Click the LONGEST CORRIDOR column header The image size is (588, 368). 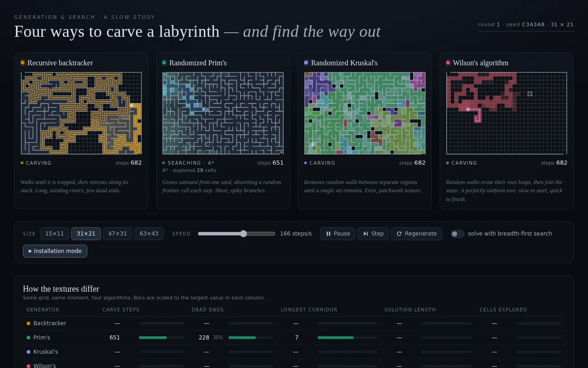pyautogui.click(x=309, y=310)
